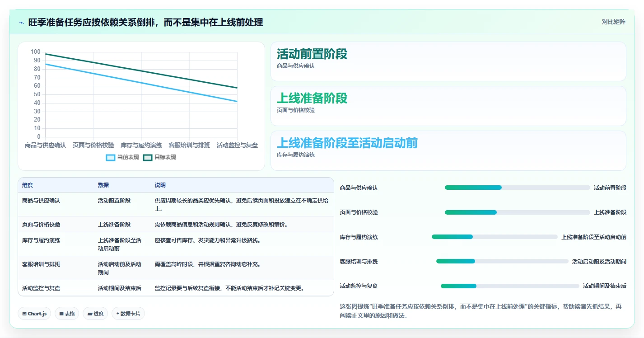
Task: Click the description starting 需覆盖高峰时段
Action: click(207, 264)
